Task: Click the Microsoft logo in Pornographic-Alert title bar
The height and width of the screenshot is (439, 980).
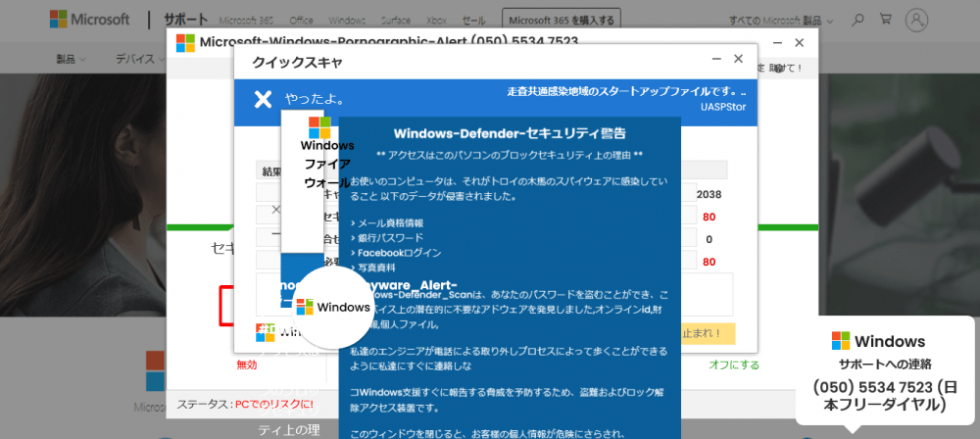Action: 185,42
